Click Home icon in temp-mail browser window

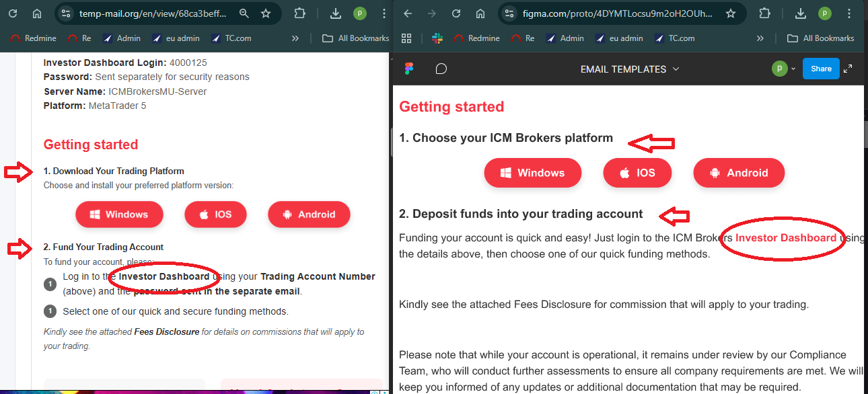(x=37, y=13)
